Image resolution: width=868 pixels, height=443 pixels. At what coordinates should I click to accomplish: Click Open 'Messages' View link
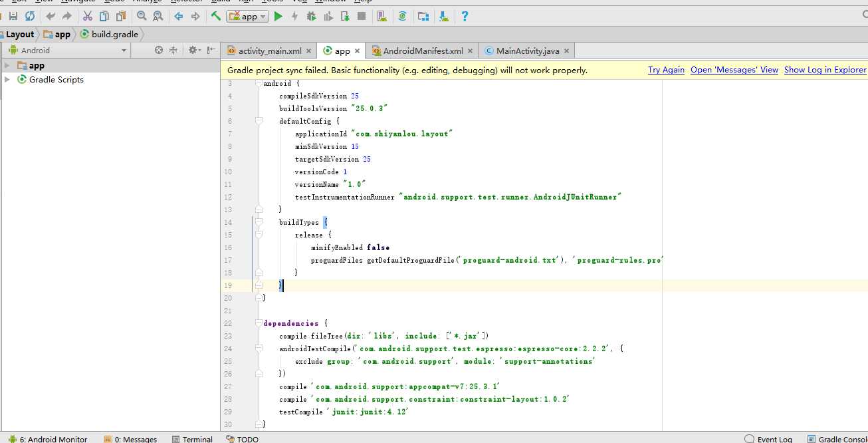(x=734, y=70)
